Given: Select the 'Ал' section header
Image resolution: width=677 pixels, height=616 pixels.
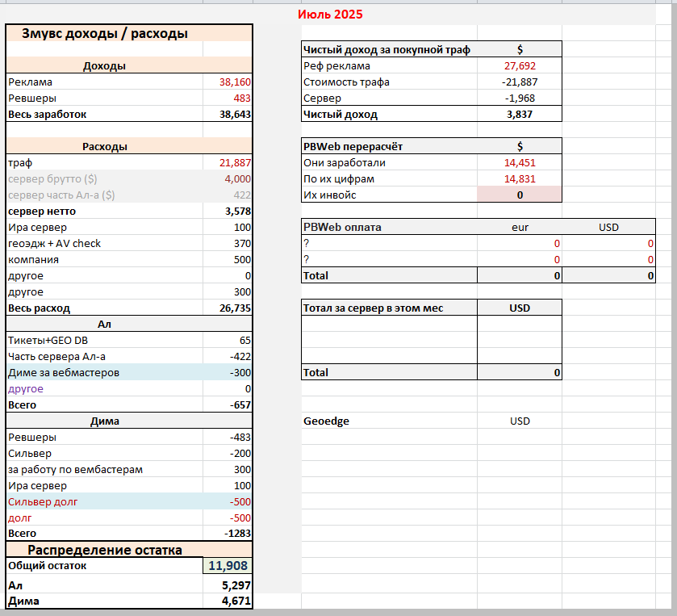Looking at the screenshot, I should (x=104, y=324).
